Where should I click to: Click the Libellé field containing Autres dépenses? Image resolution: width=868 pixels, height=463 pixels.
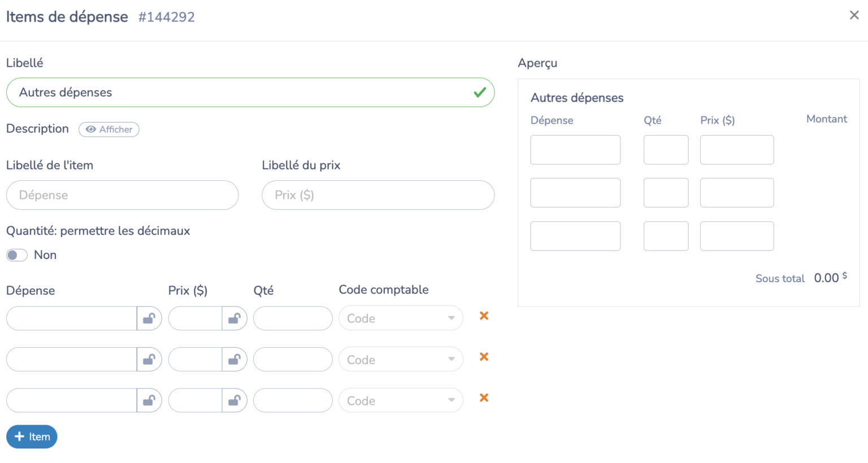(250, 92)
